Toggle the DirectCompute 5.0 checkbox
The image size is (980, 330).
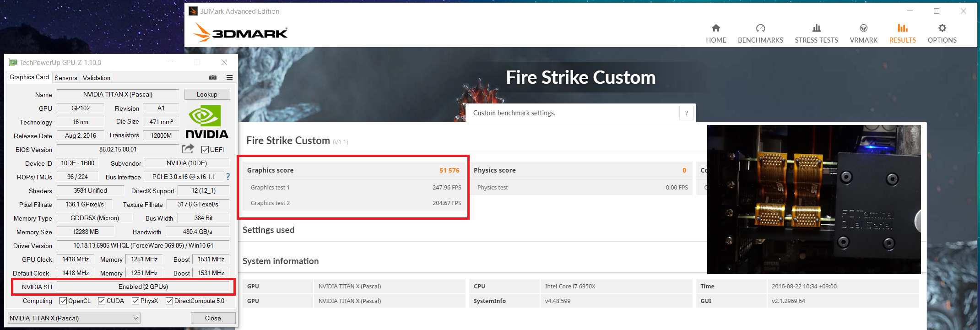pyautogui.click(x=169, y=301)
